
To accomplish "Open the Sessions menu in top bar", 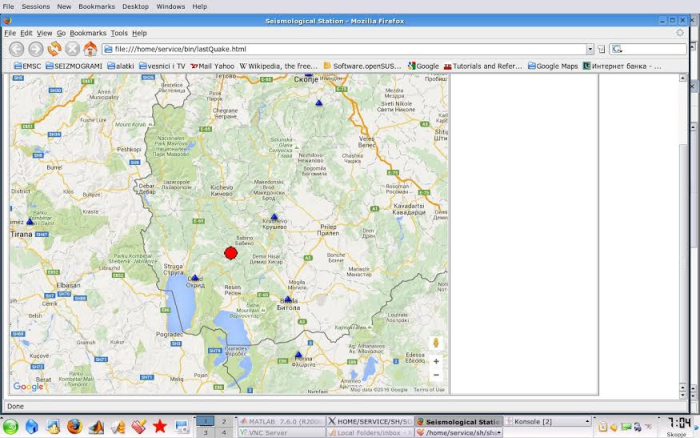I will (x=36, y=6).
